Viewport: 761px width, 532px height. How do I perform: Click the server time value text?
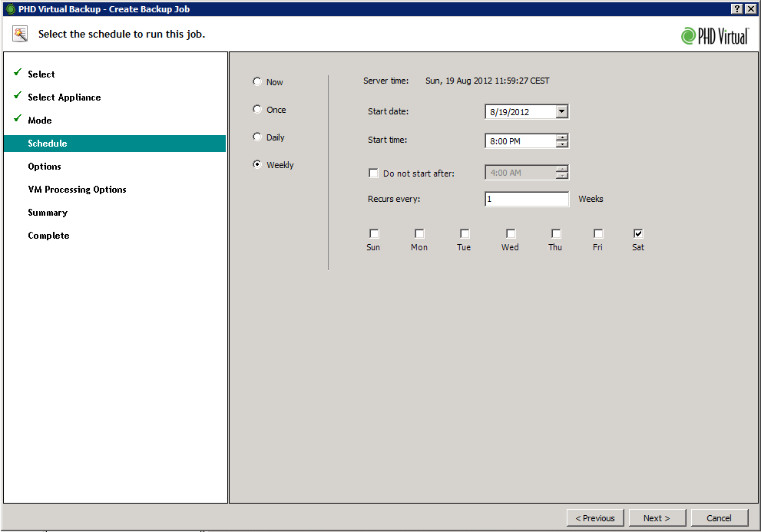coord(488,81)
